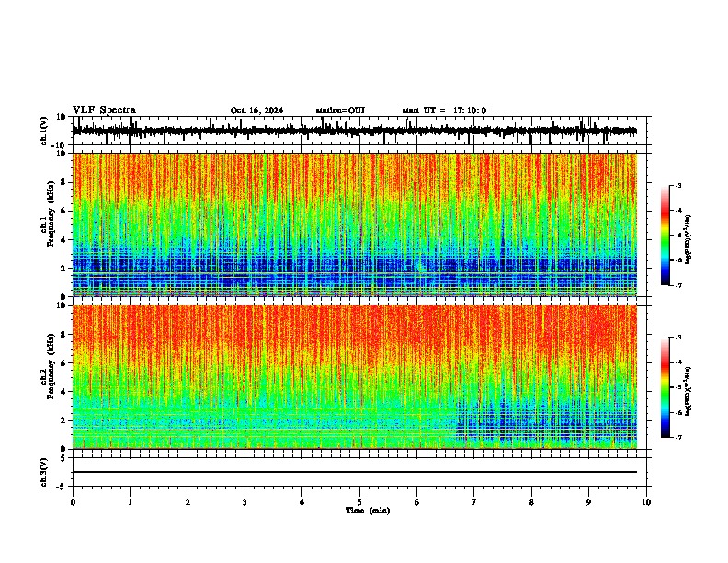Screen dimensions: 728x563
Task: Click the time axis tick label "4"
Action: pos(302,502)
